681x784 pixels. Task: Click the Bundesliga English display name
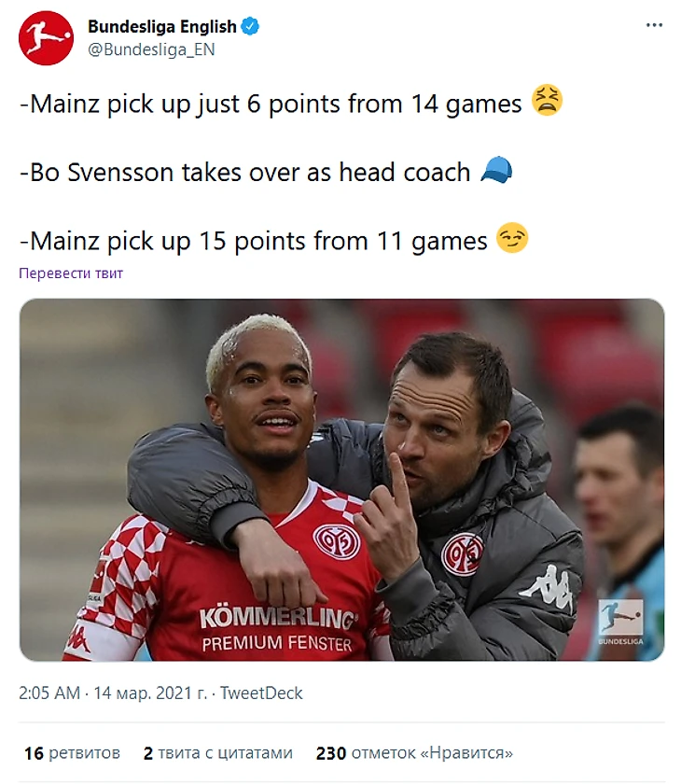point(162,26)
